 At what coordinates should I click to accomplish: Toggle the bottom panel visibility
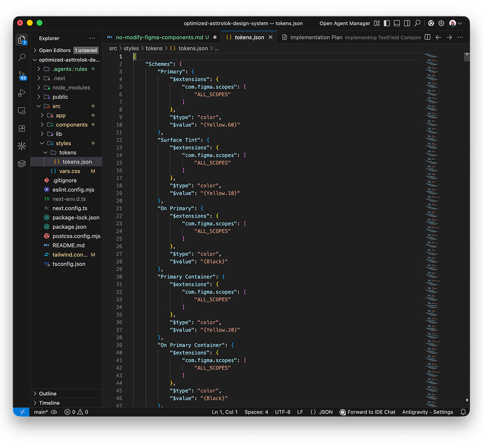397,23
